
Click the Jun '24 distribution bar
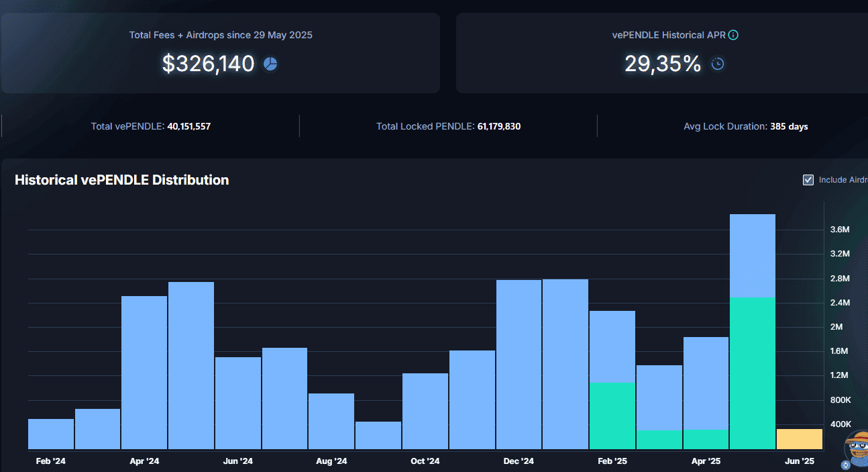coord(238,403)
